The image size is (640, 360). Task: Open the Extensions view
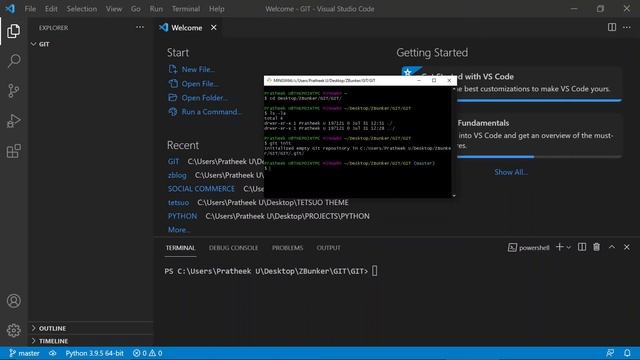13,151
